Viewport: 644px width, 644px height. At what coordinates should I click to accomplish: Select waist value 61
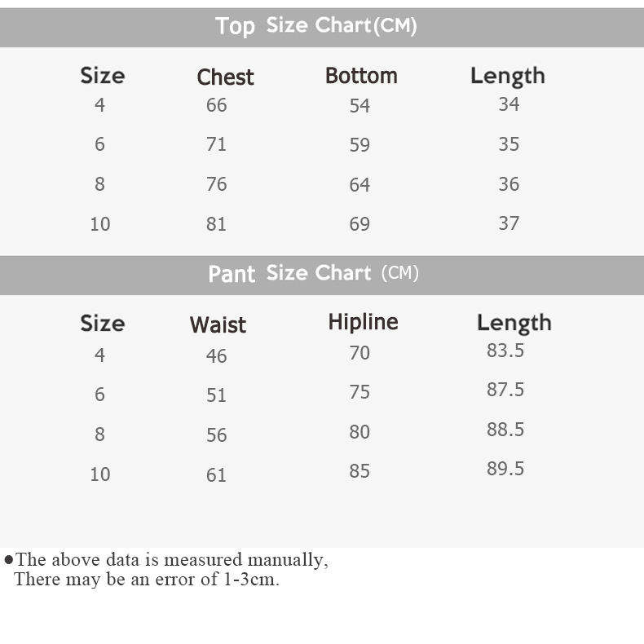[216, 474]
